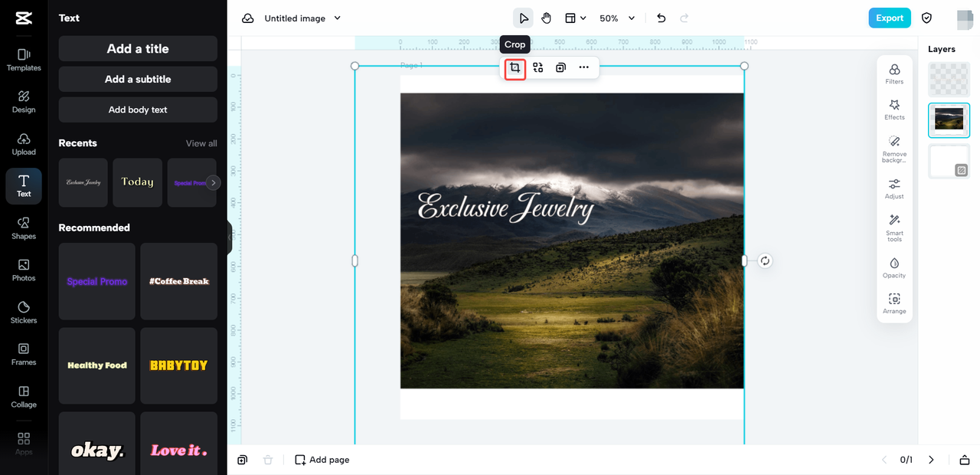Click View all next to Recents
This screenshot has height=475, width=980.
[201, 143]
